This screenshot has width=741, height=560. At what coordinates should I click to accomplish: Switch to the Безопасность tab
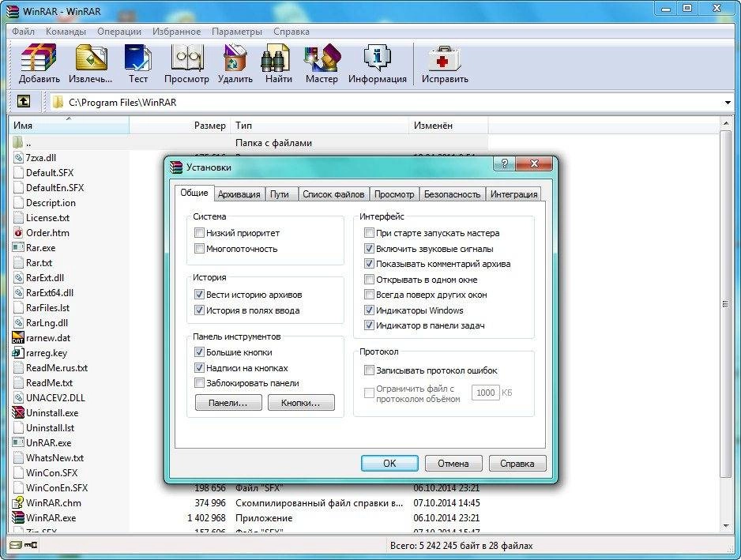click(x=452, y=194)
